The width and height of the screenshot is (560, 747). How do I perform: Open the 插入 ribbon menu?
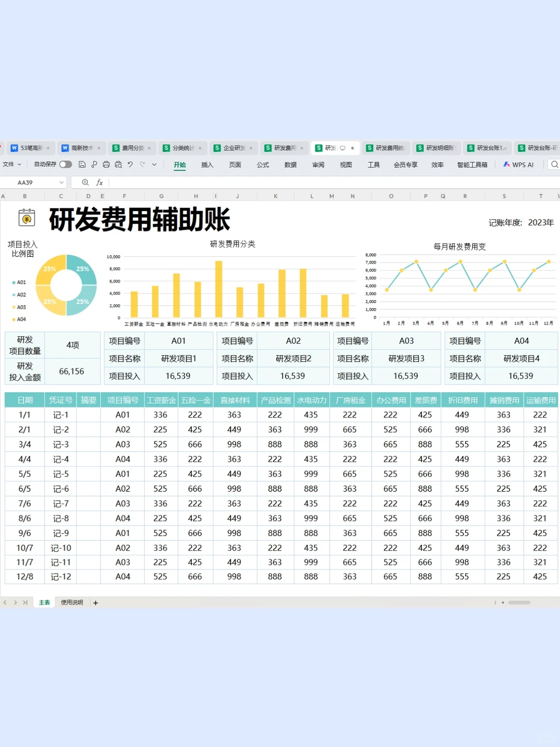click(x=206, y=164)
